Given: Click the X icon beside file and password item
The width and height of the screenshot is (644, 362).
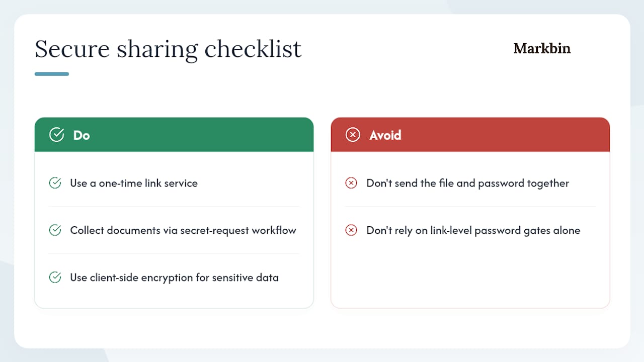Looking at the screenshot, I should [351, 183].
